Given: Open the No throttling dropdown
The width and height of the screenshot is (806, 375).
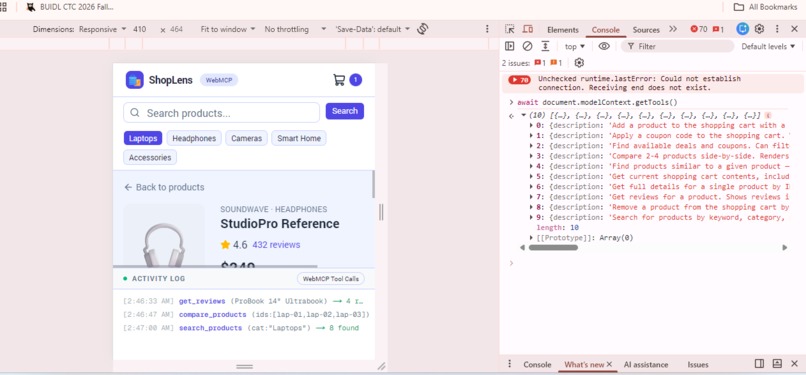Looking at the screenshot, I should pyautogui.click(x=296, y=29).
